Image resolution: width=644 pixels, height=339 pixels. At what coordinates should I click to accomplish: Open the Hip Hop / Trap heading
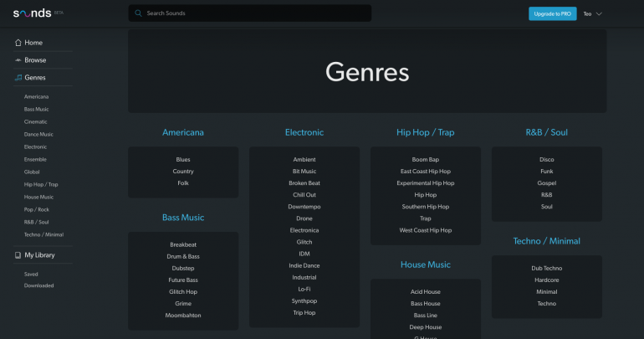click(425, 132)
